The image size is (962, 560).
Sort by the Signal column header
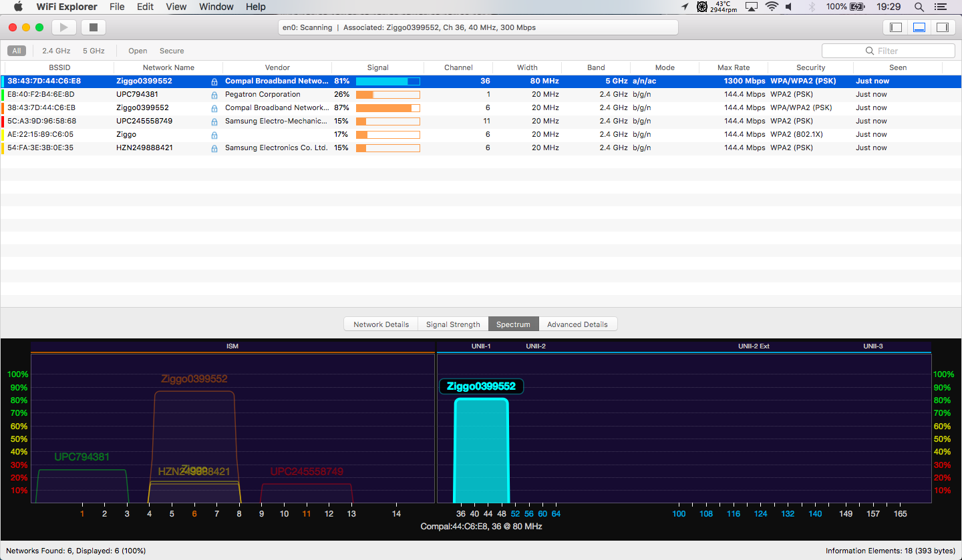378,67
